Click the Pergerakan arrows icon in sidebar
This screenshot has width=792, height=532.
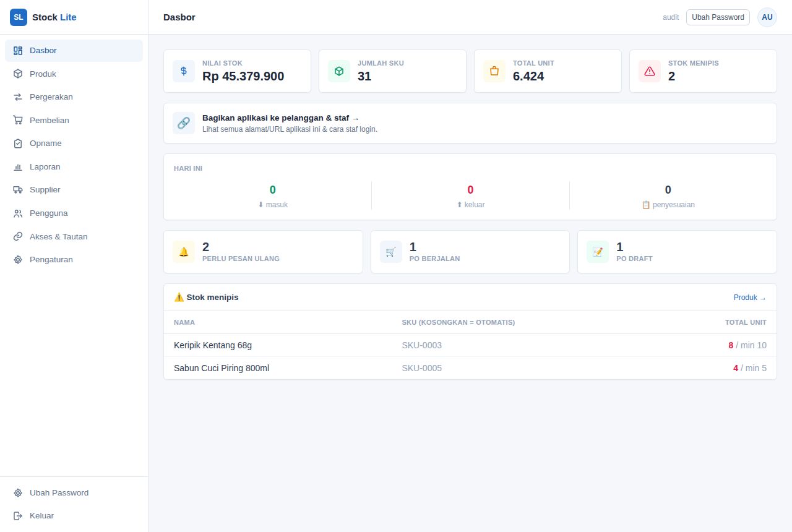18,97
